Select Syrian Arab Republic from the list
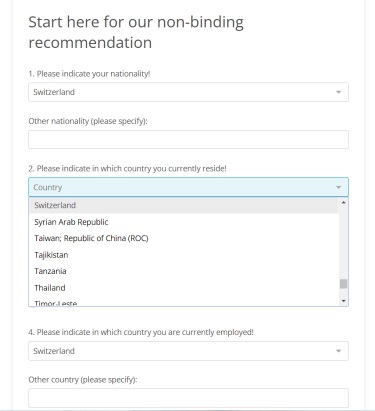Screen dimensions: 375x411 coord(184,222)
